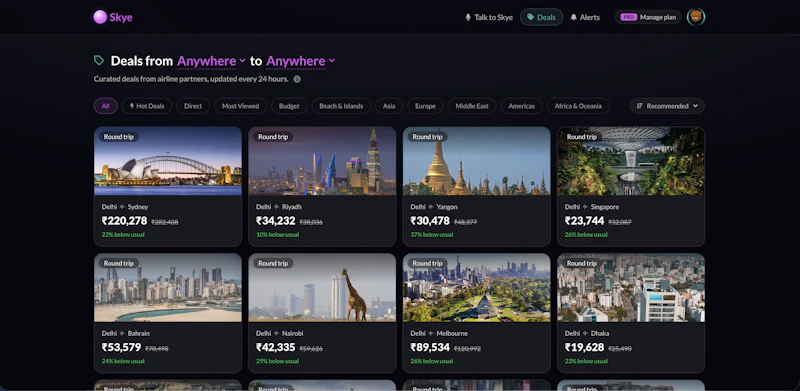
Task: Click chevron next to destination Anywhere
Action: [332, 61]
